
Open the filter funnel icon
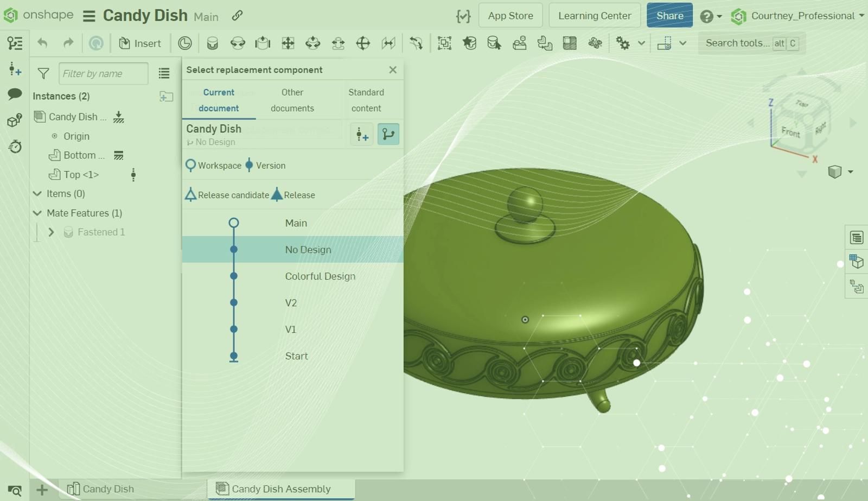[43, 73]
